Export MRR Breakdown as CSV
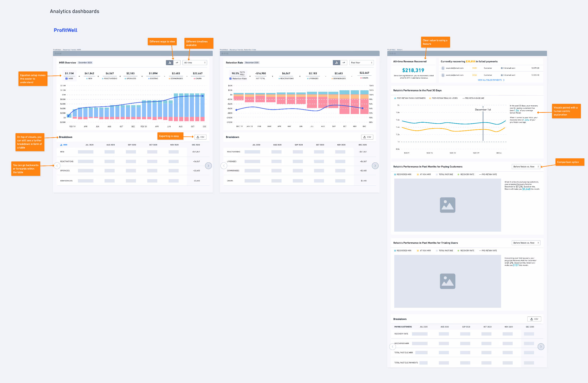 [x=200, y=137]
